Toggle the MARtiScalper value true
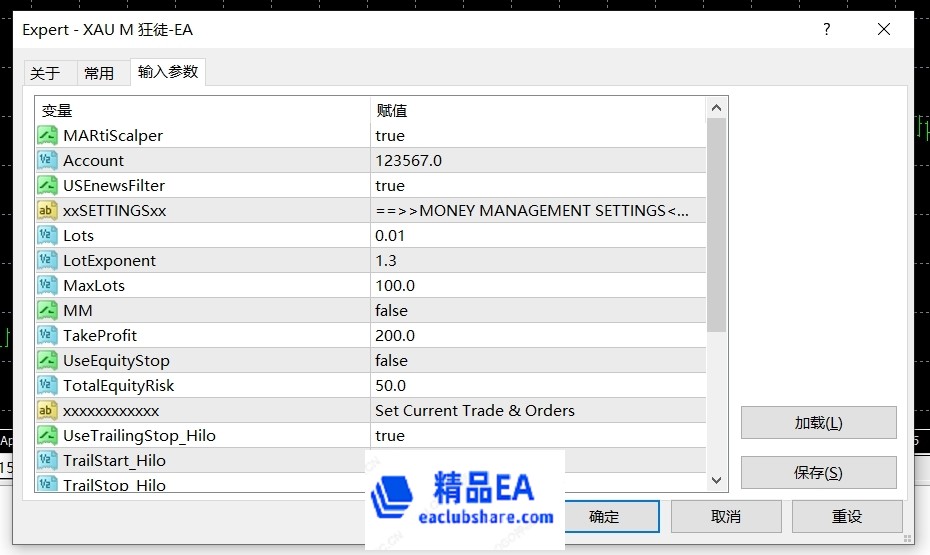Viewport: 930px width, 555px height. (390, 135)
